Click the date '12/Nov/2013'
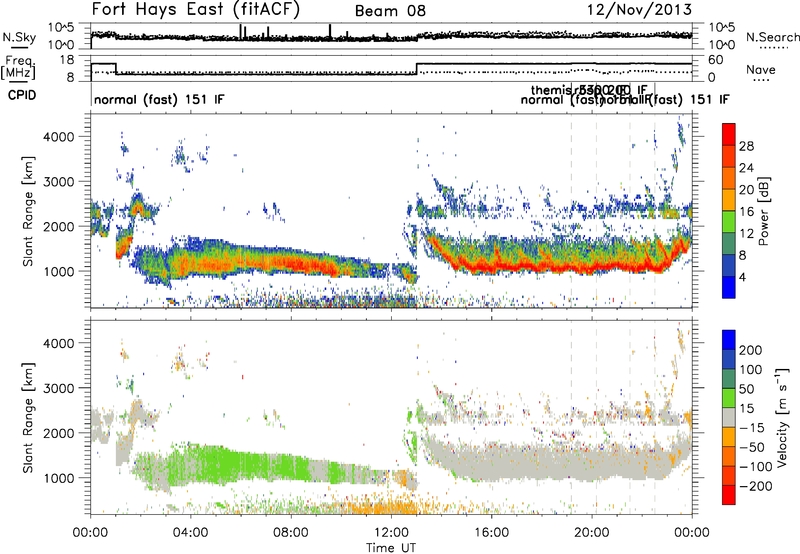Viewport: 800px width, 554px height. (x=639, y=10)
